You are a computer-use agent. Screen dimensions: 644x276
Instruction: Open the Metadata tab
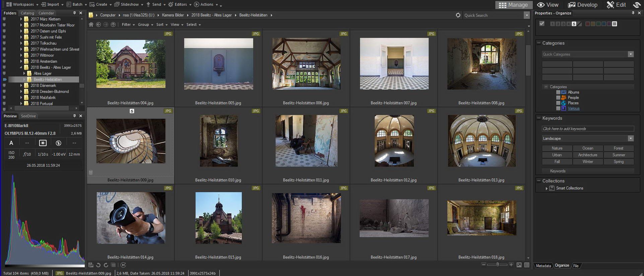pyautogui.click(x=543, y=266)
